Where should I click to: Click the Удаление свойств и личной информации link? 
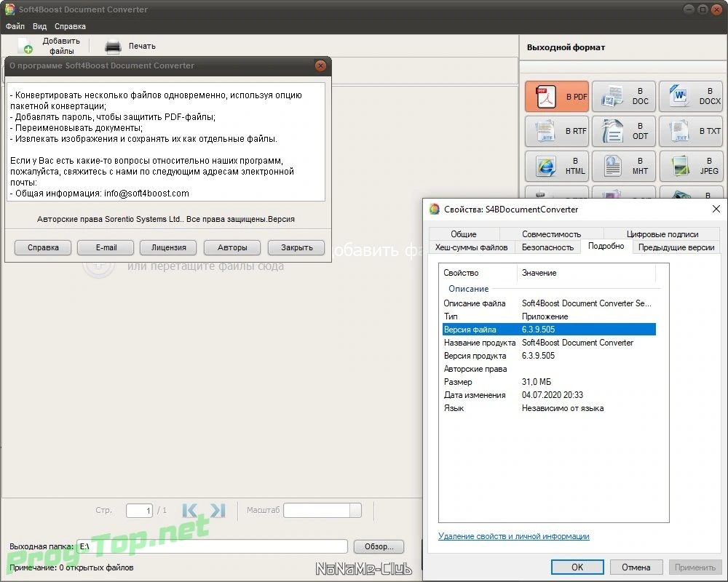click(514, 536)
